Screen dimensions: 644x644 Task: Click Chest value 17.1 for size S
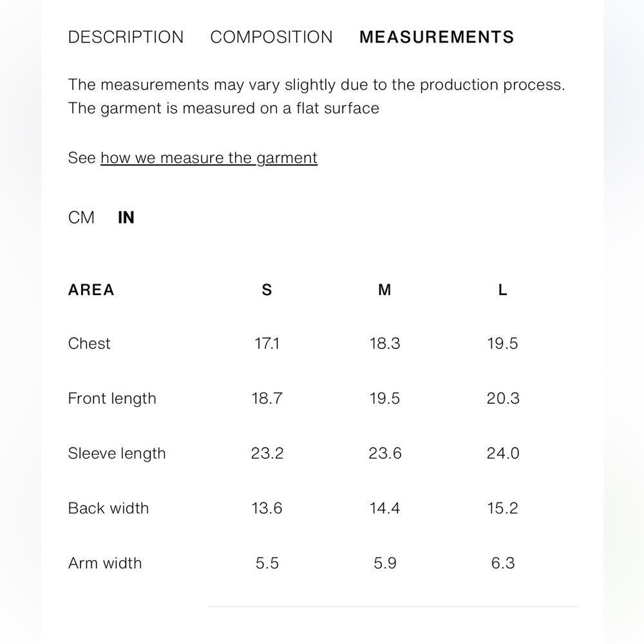(x=267, y=343)
